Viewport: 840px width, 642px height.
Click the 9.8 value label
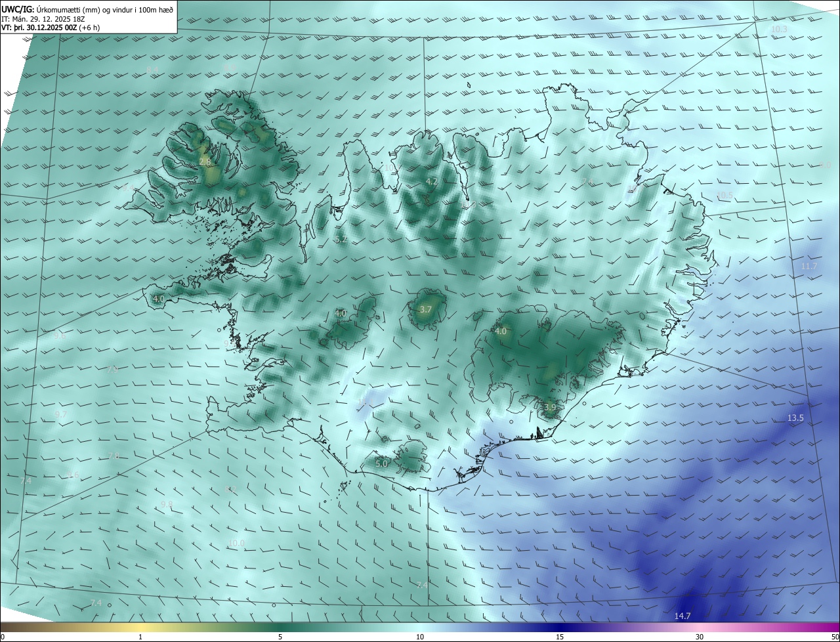click(167, 504)
